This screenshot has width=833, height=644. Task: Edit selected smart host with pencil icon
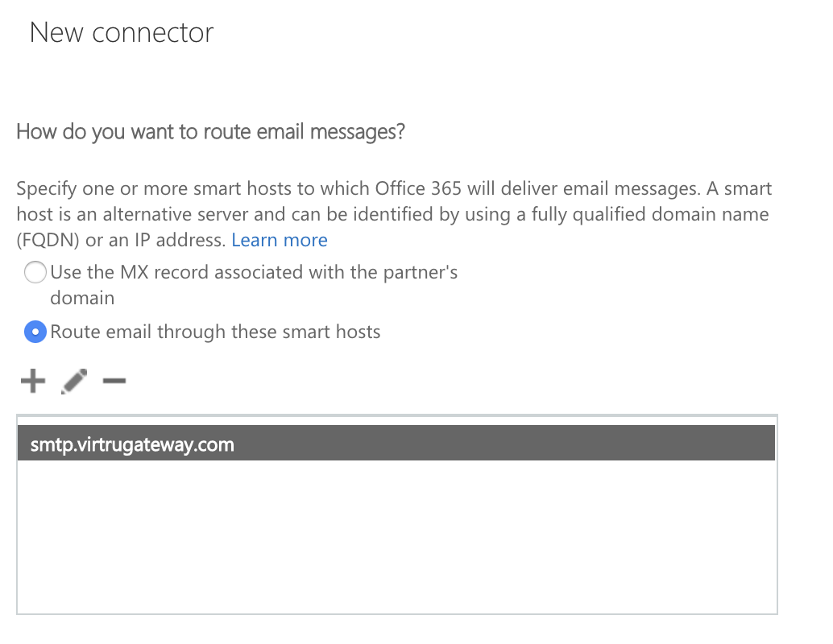pos(74,382)
